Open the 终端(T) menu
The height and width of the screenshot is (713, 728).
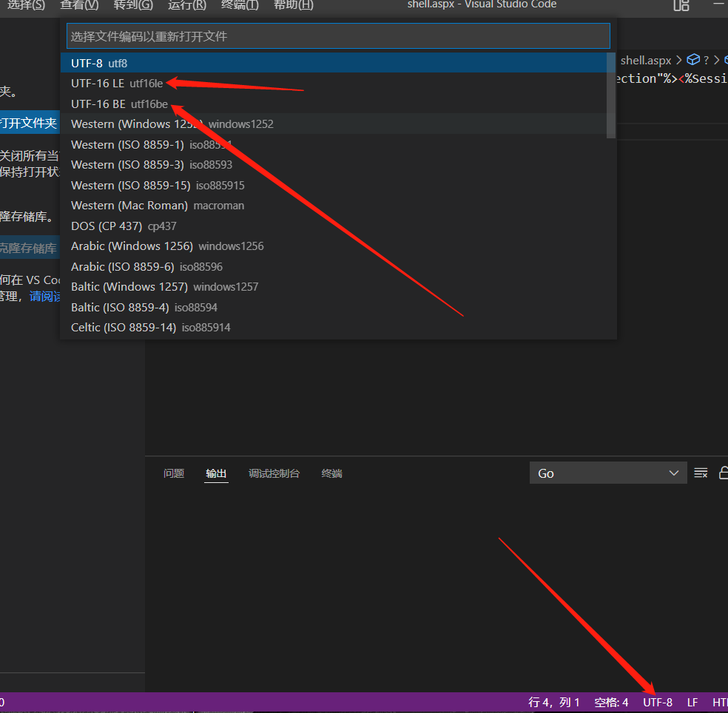[x=240, y=5]
